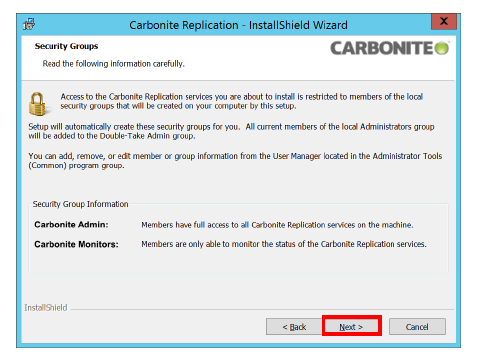The width and height of the screenshot is (477, 364).
Task: Cancel the InstallShield wizard
Action: (x=417, y=326)
